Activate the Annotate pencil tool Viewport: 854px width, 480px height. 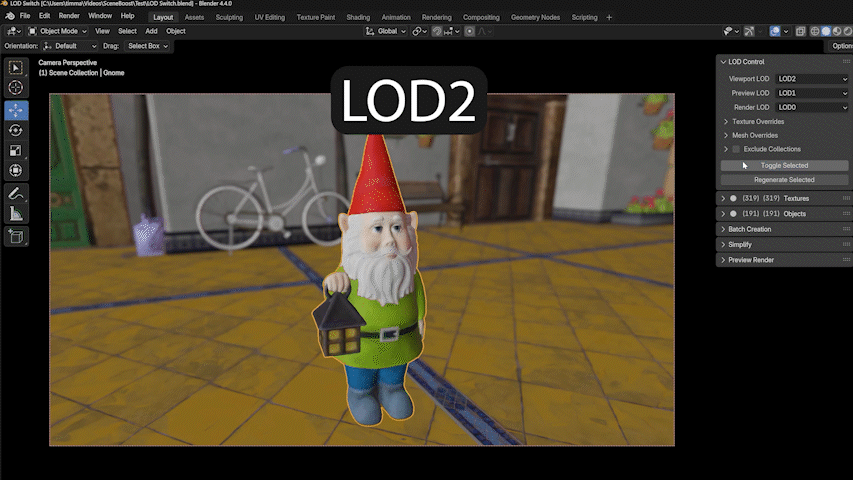click(16, 193)
